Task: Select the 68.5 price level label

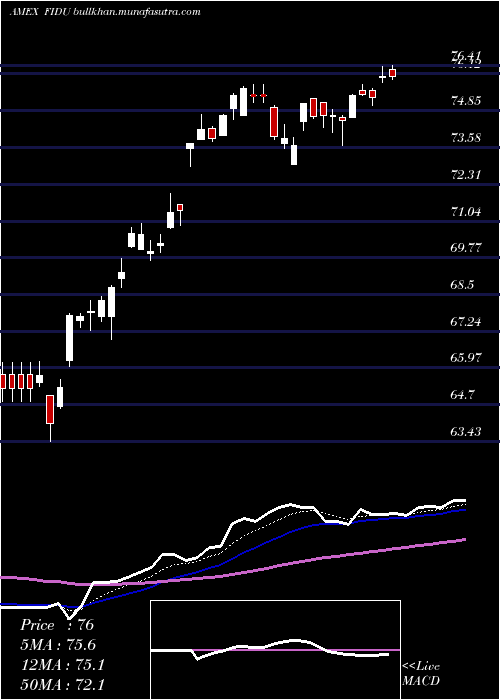Action: coord(463,285)
